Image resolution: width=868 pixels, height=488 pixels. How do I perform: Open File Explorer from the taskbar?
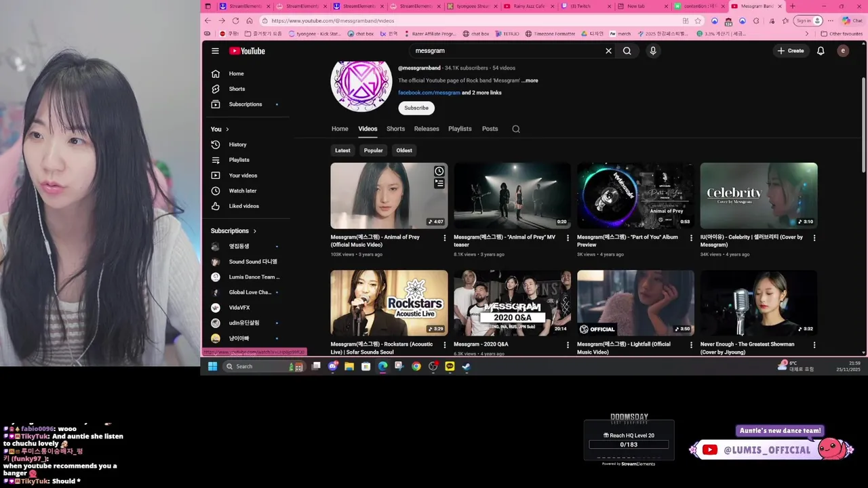click(x=349, y=367)
